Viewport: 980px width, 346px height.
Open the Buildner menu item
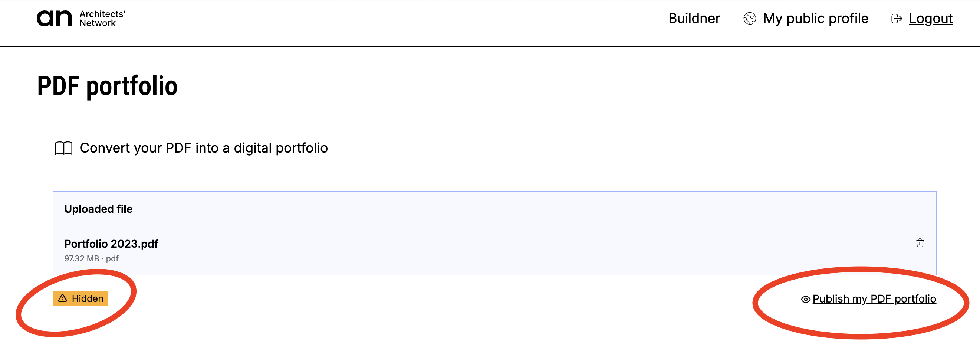tap(694, 18)
